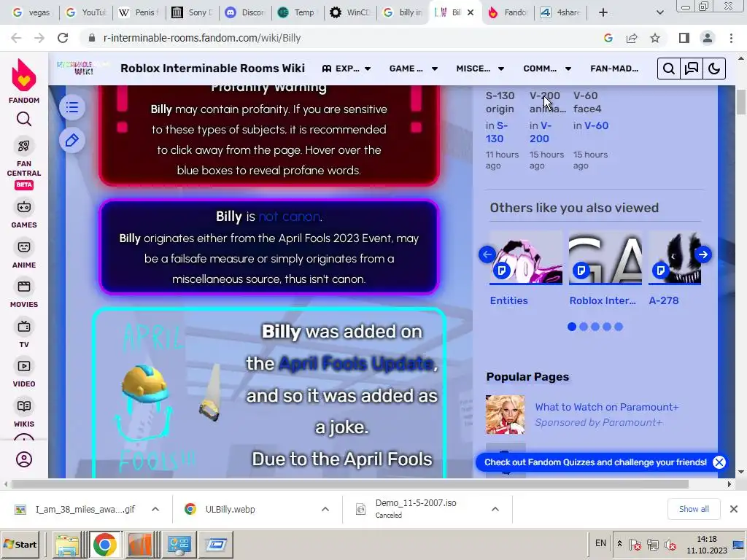
Task: Open the Chrome side panel icon
Action: pyautogui.click(x=684, y=38)
